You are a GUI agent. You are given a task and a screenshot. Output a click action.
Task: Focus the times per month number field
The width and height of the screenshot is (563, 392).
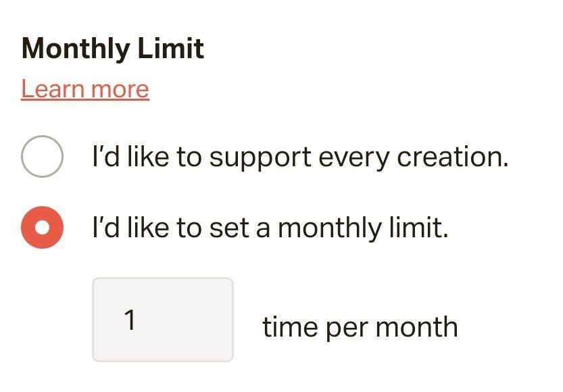(162, 320)
